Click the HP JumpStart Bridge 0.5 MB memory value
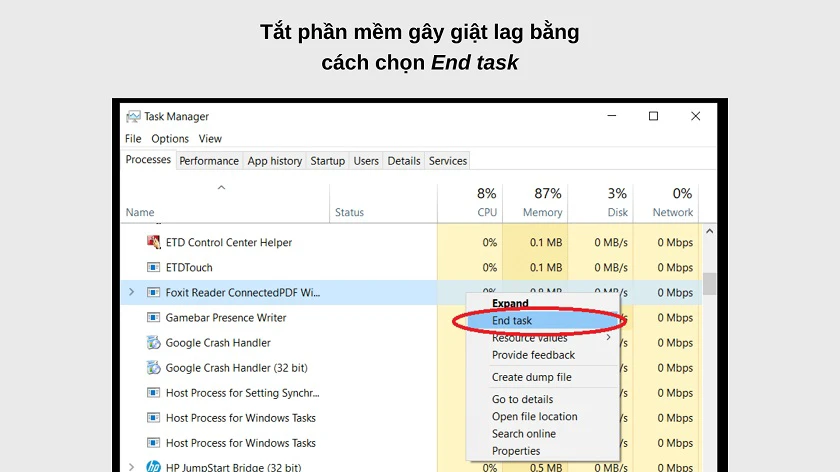 click(x=546, y=467)
